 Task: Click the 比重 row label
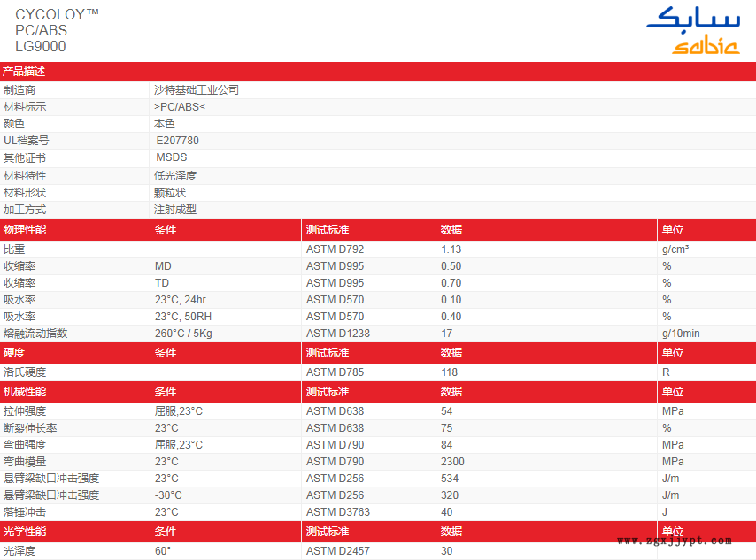(14, 249)
